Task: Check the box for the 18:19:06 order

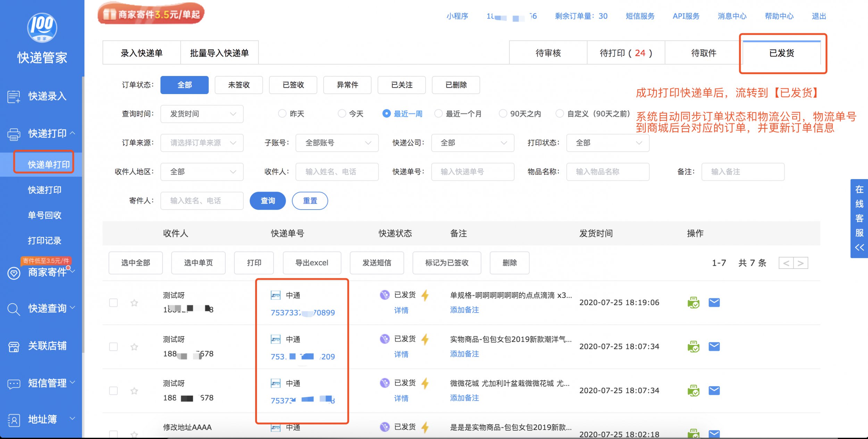Action: click(113, 303)
